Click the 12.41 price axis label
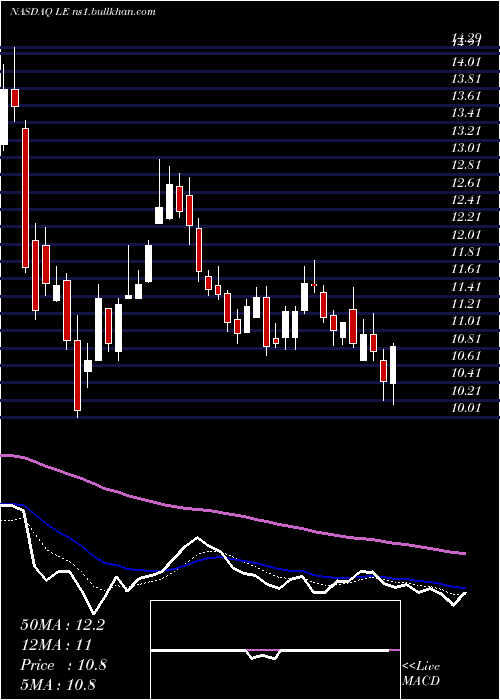This screenshot has height=700, width=500. click(x=466, y=200)
